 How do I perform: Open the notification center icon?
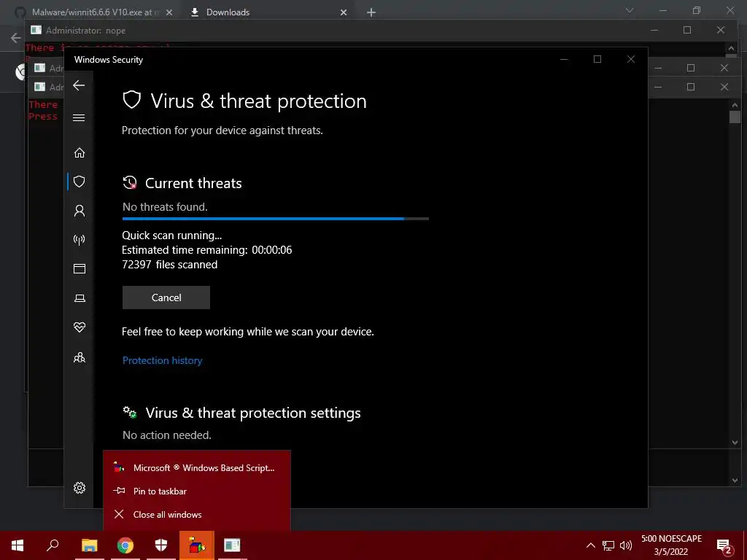click(724, 545)
